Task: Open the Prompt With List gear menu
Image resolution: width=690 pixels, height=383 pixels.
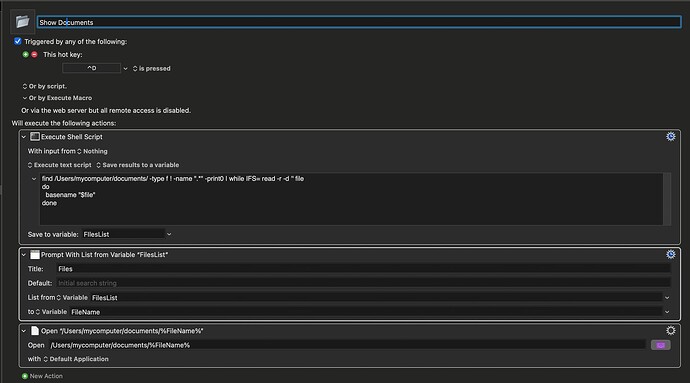Action: [670, 254]
